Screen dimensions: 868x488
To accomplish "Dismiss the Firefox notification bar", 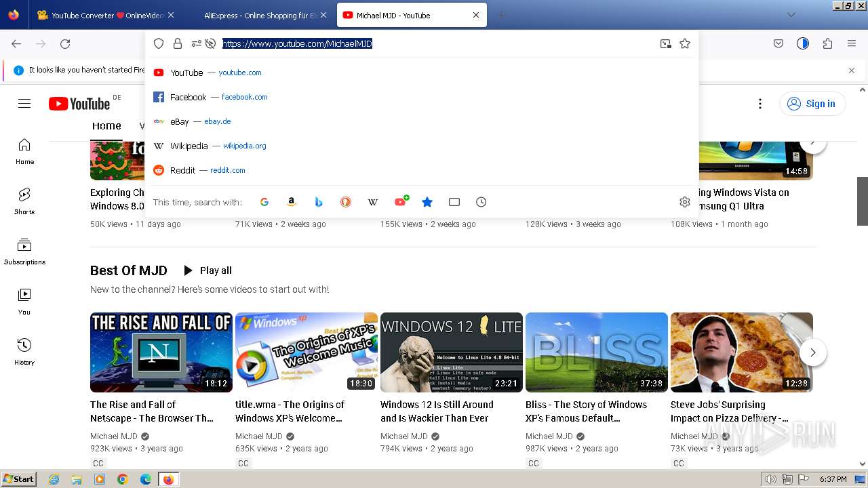I will tap(852, 70).
